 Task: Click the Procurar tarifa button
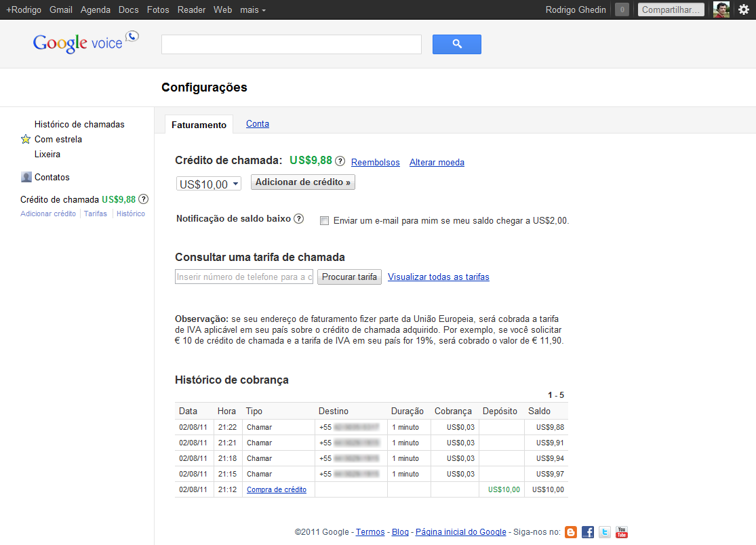coord(349,277)
